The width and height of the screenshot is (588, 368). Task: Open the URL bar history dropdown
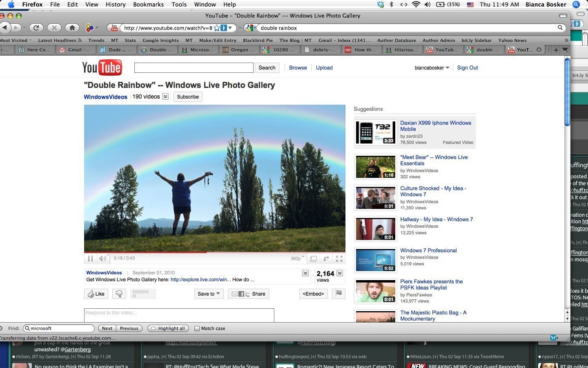[230, 28]
